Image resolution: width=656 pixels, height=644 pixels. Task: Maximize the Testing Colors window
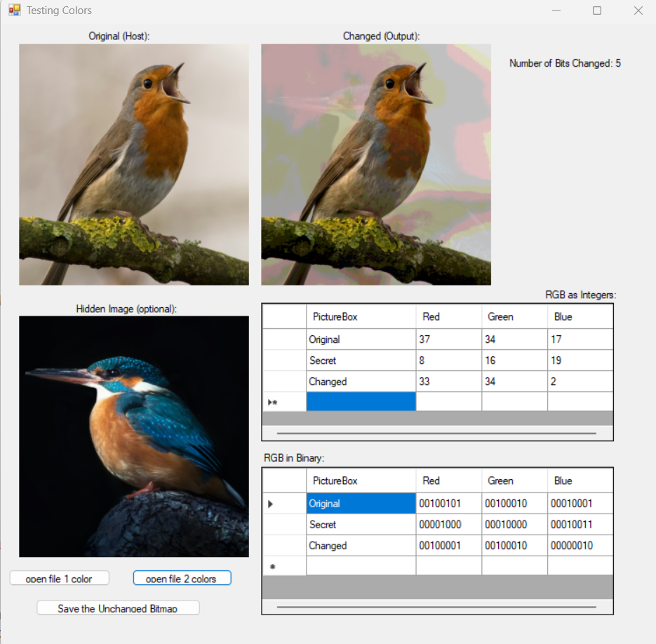pyautogui.click(x=597, y=11)
